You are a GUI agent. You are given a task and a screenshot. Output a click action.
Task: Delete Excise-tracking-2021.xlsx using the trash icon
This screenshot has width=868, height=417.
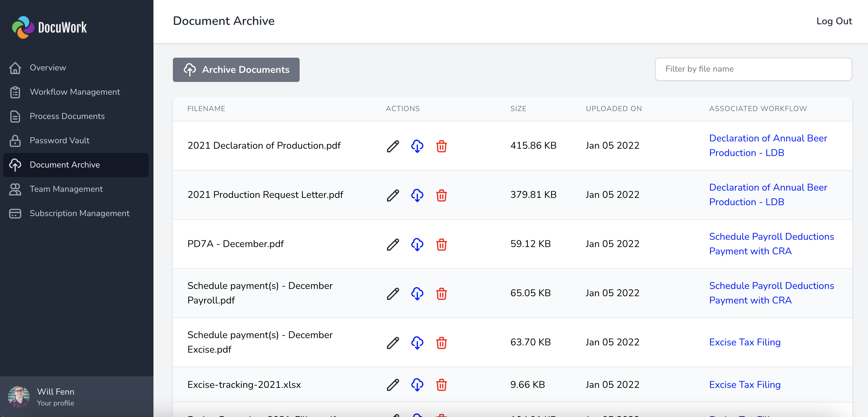[x=442, y=385]
